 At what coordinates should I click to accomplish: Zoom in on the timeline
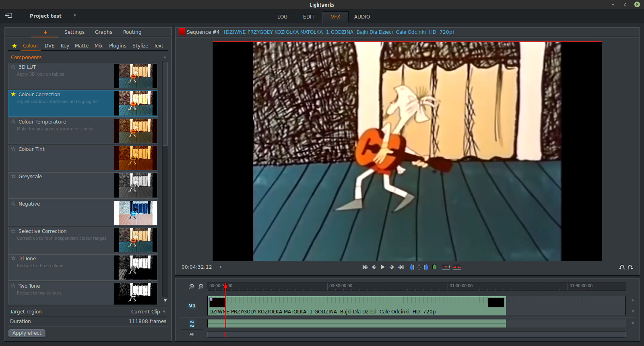[x=192, y=286]
